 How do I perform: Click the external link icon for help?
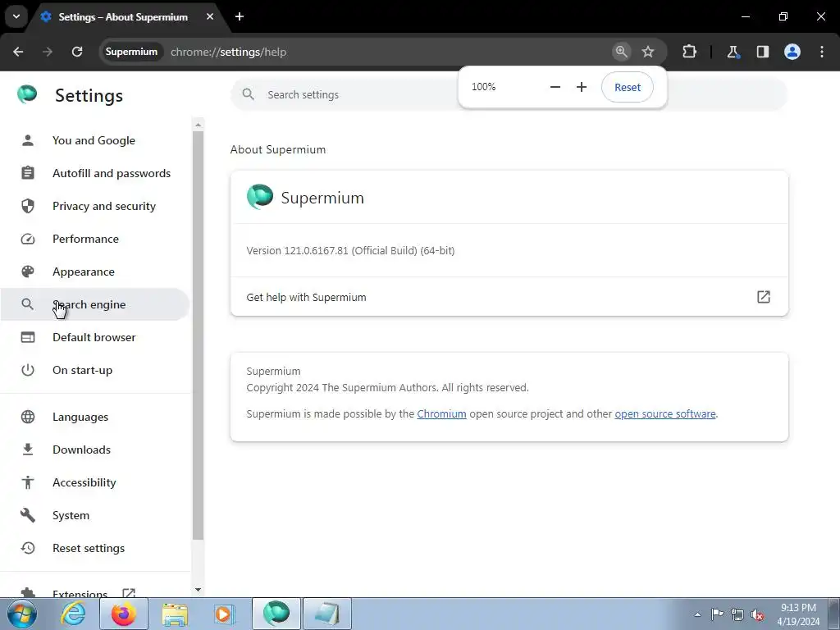(x=764, y=297)
